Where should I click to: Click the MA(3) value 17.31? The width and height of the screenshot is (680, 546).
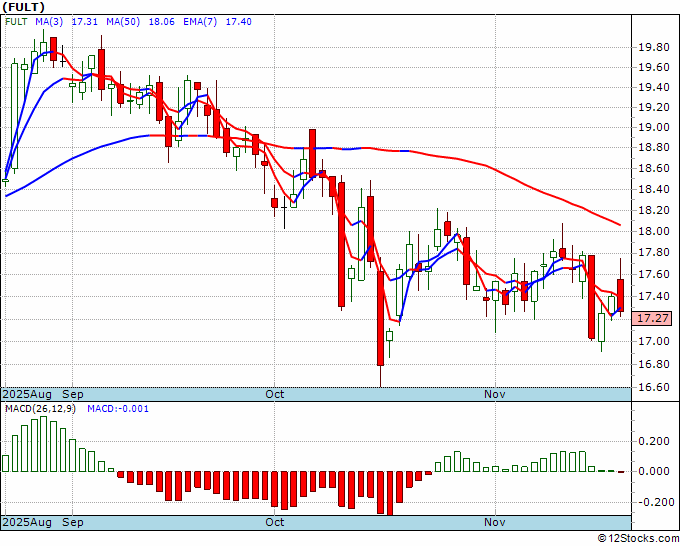point(85,22)
